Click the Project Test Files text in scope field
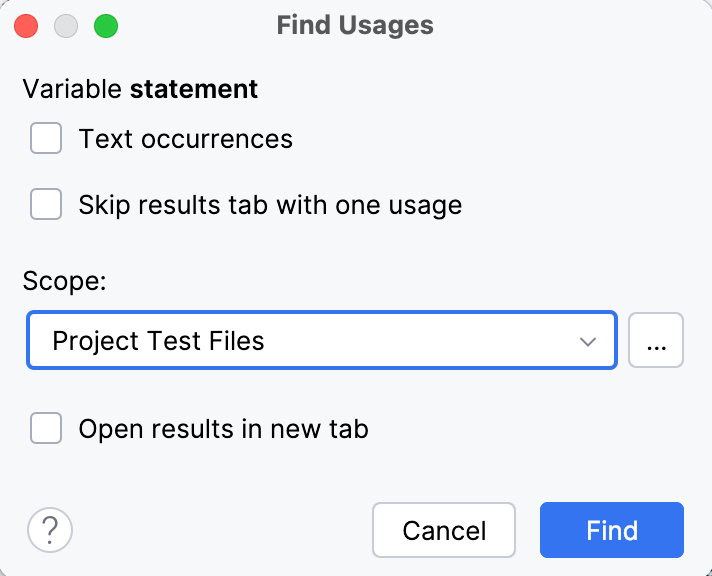The height and width of the screenshot is (576, 712). [x=158, y=341]
